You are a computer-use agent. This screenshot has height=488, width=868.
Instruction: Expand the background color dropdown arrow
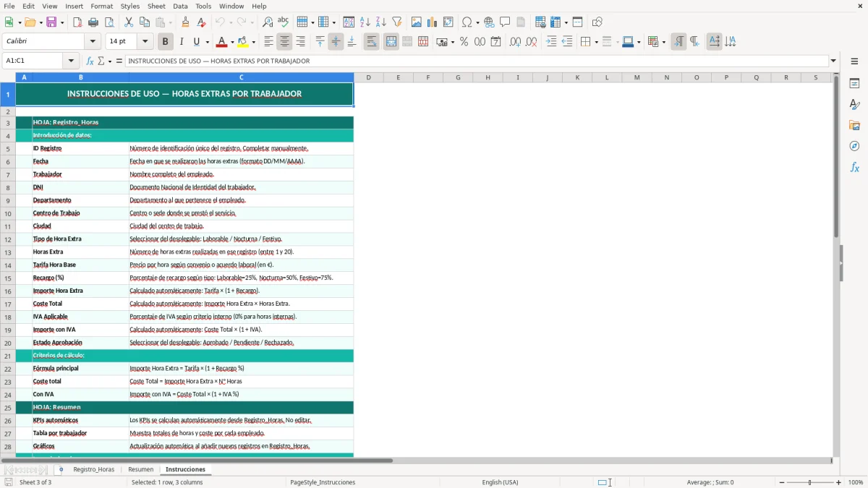coord(255,42)
